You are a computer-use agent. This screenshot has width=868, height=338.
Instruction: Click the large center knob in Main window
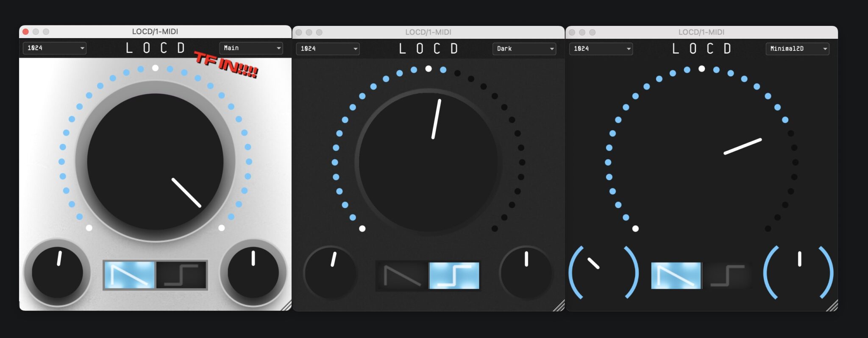click(x=155, y=162)
